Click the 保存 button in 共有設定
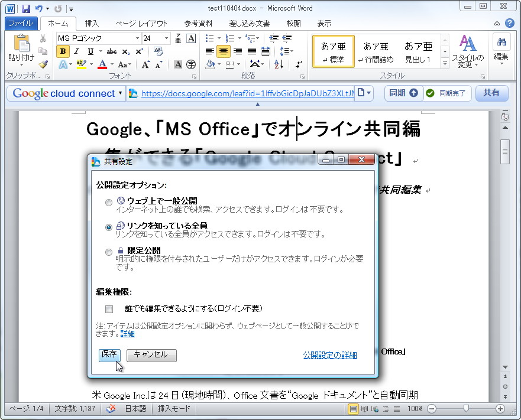The image size is (521, 420). [x=109, y=355]
